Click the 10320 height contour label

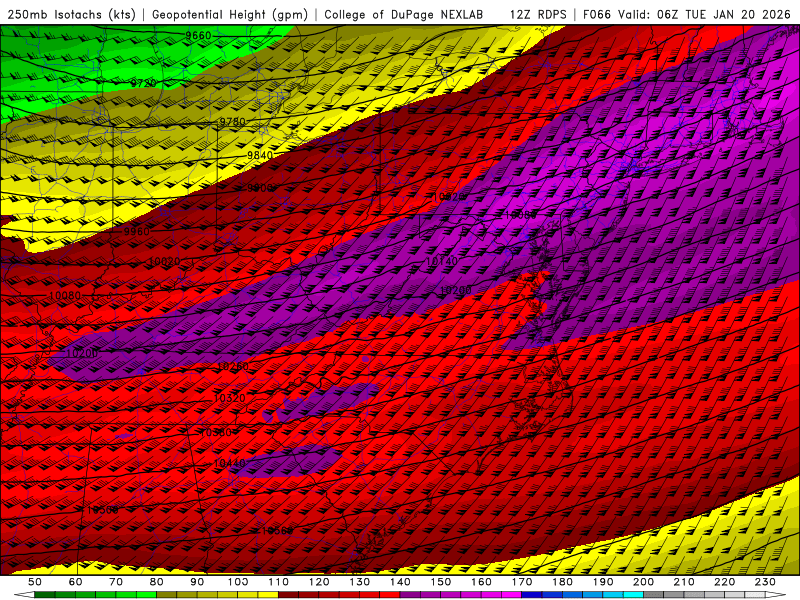click(x=229, y=398)
